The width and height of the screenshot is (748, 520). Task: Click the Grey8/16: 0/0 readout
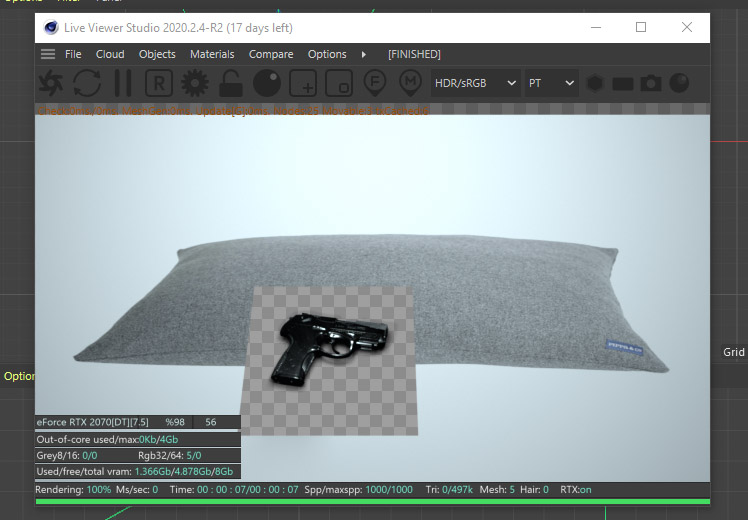67,455
